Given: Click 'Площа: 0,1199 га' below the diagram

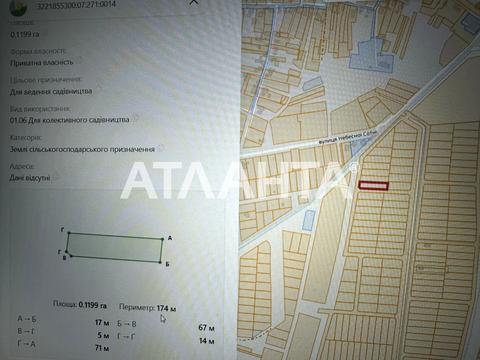Looking at the screenshot, I should 80,305.
